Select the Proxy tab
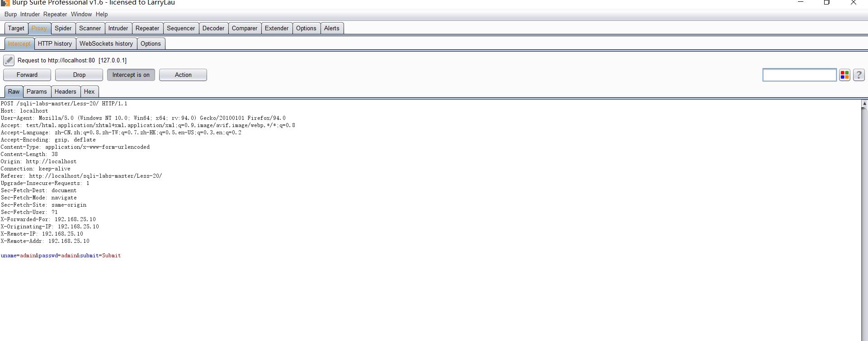868x341 pixels. point(39,28)
